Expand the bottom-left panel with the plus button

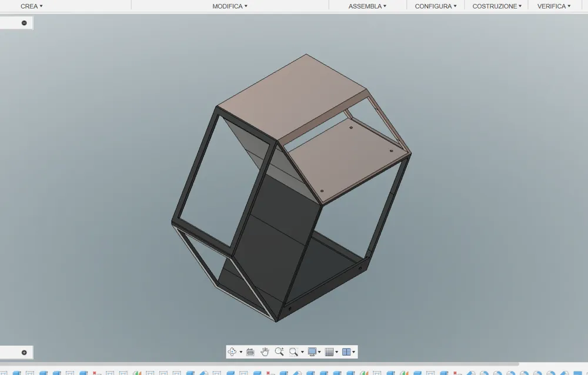[24, 353]
